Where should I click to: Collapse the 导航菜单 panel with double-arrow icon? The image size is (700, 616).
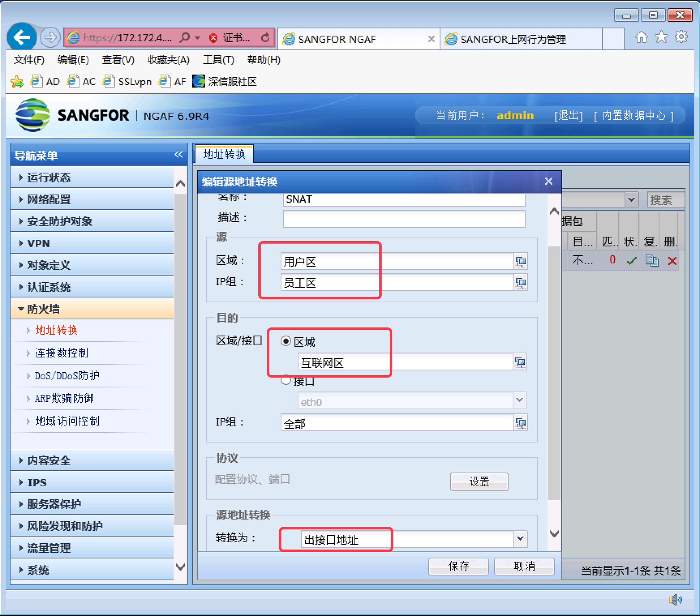tap(179, 154)
